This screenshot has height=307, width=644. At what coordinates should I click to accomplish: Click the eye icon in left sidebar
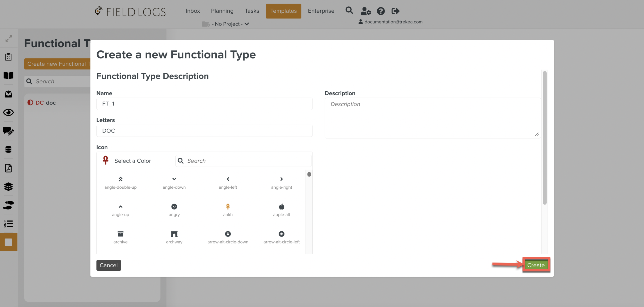tap(9, 112)
